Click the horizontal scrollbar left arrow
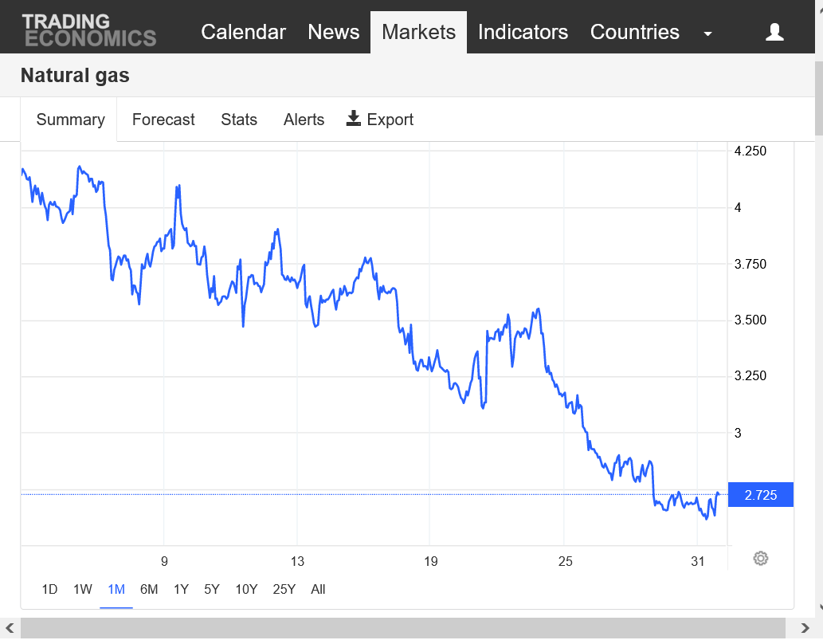 click(10, 628)
